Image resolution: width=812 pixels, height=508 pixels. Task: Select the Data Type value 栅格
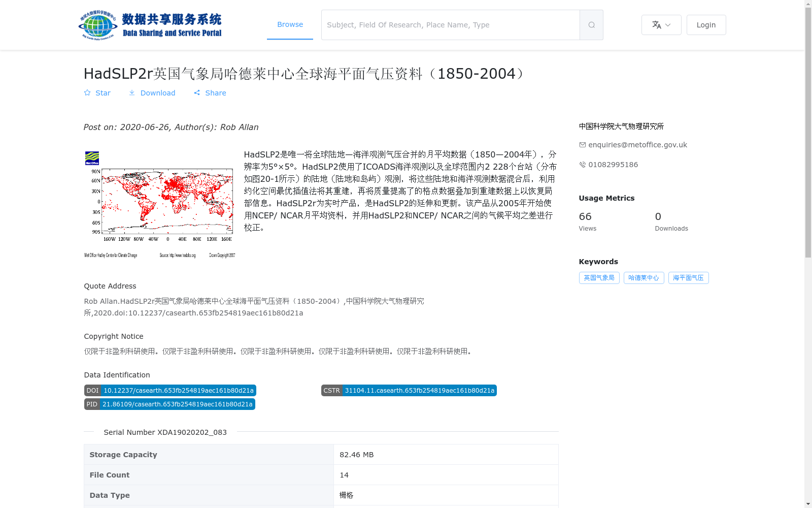point(346,495)
